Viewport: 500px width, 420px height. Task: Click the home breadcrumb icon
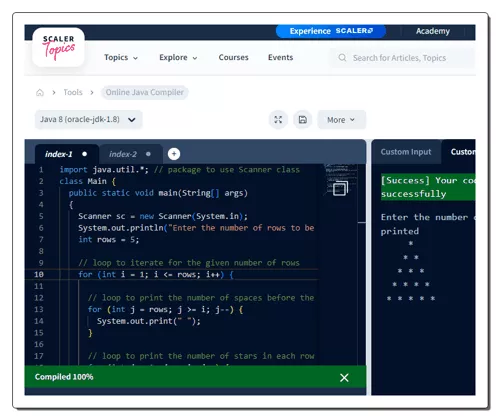(40, 92)
